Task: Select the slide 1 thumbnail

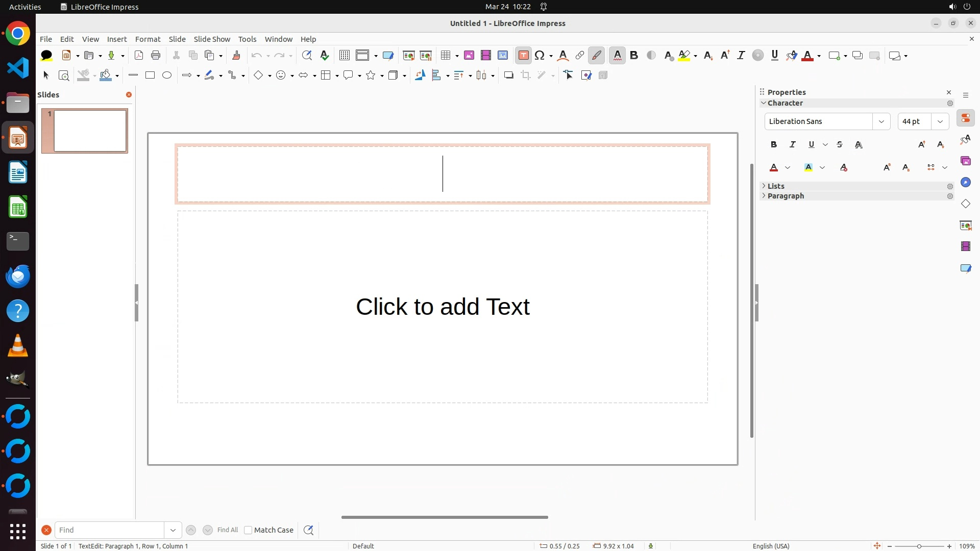Action: (90, 131)
